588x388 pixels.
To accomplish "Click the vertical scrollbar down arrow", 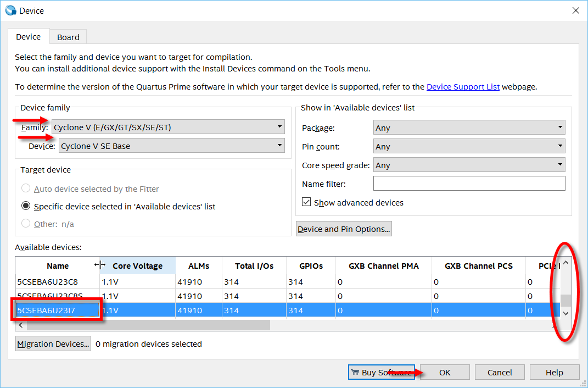I will pyautogui.click(x=565, y=313).
